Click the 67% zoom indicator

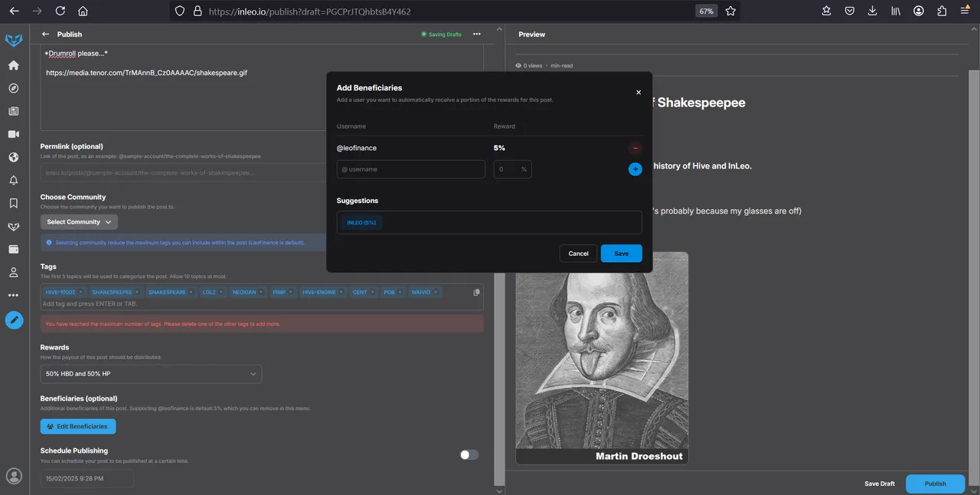tap(706, 11)
